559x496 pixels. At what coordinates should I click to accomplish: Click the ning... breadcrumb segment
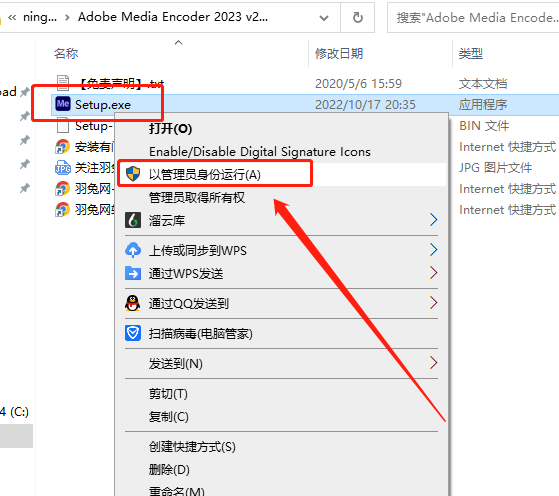(x=40, y=17)
